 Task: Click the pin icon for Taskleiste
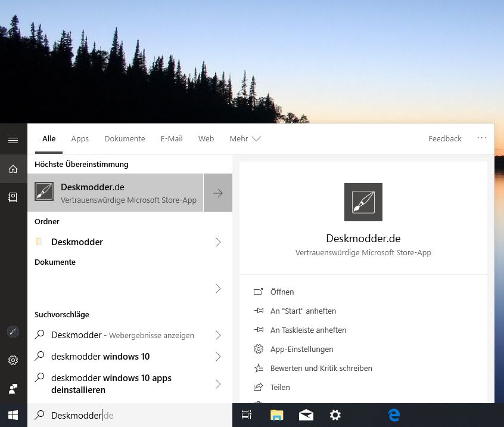(259, 330)
